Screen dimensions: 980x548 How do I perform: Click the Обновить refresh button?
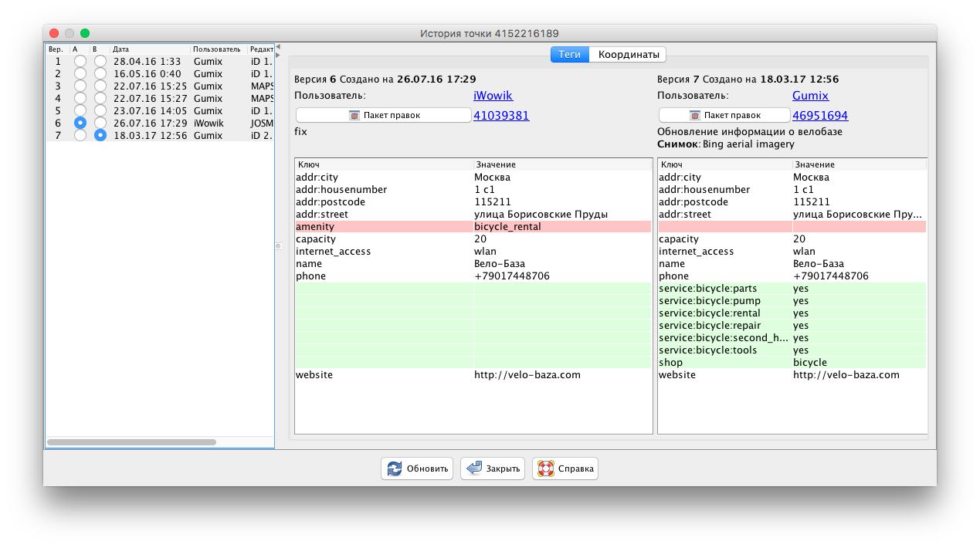coord(418,469)
